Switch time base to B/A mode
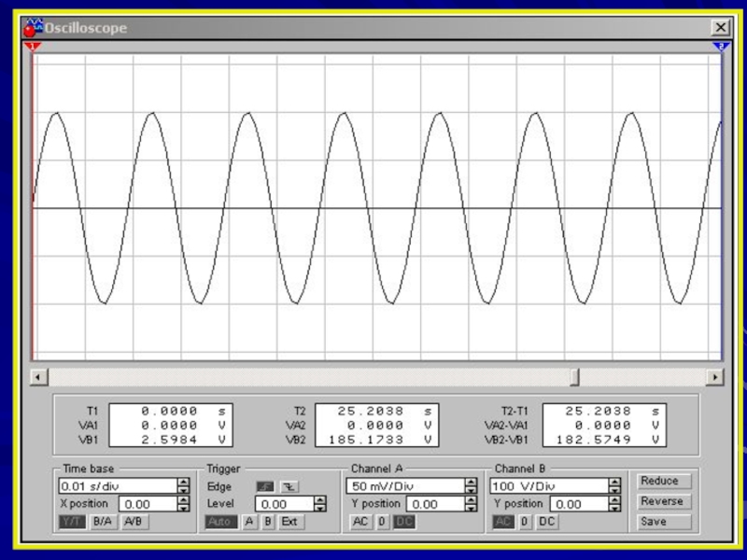Screen dimensions: 747x560 pos(101,522)
